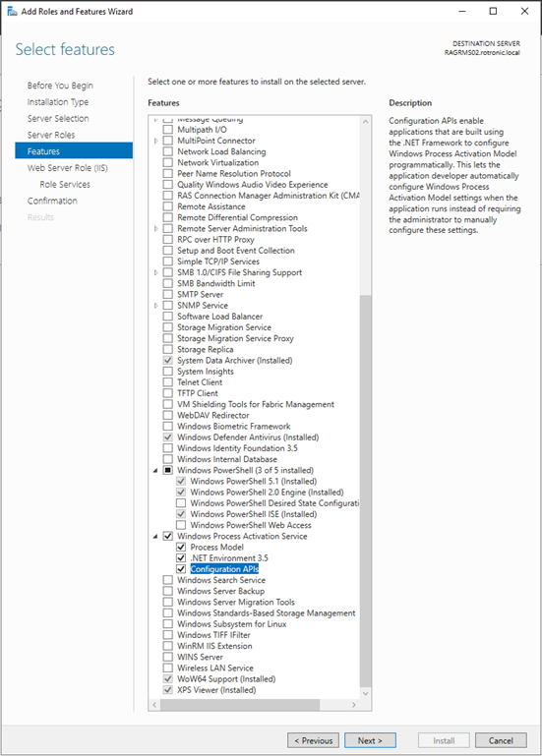Click the scroll up arrow in features list

(366, 122)
